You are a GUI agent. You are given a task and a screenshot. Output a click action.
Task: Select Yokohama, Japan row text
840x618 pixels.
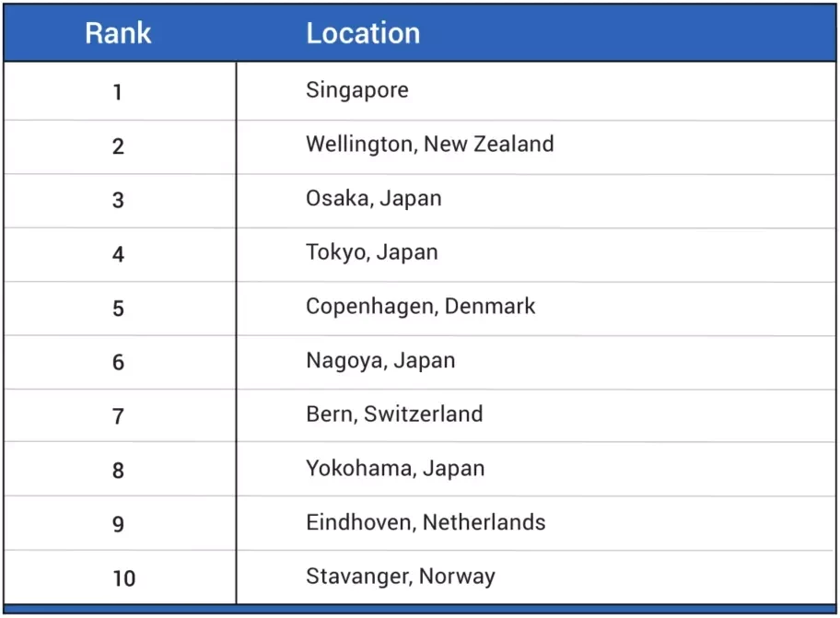[395, 468]
